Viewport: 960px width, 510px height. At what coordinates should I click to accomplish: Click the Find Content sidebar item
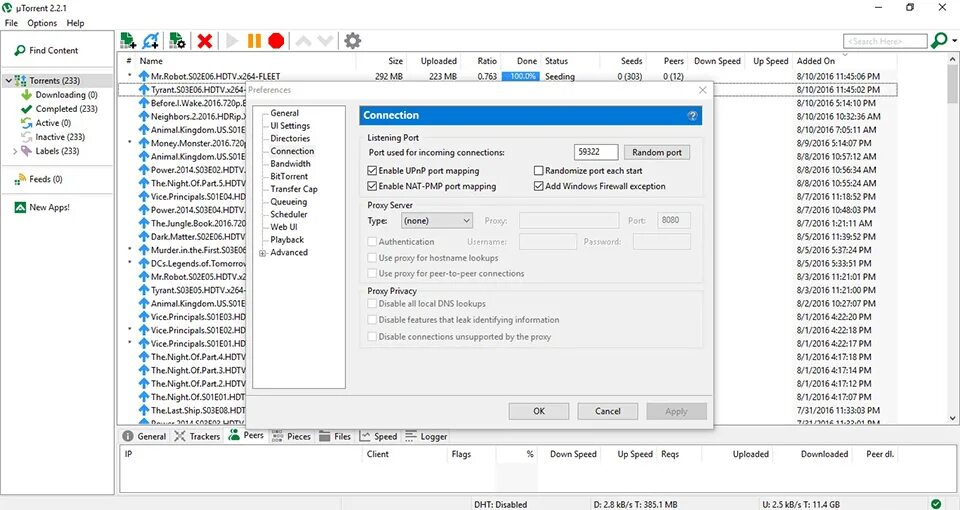coord(47,50)
